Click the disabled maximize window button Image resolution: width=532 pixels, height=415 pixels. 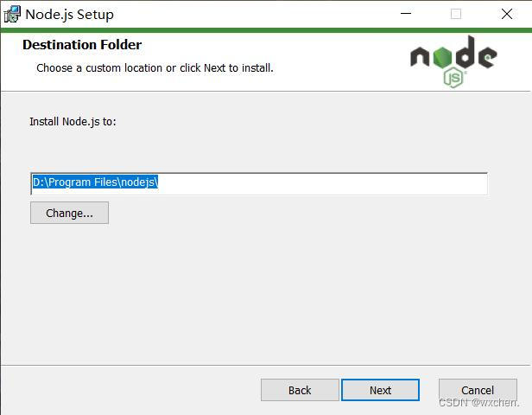point(456,14)
